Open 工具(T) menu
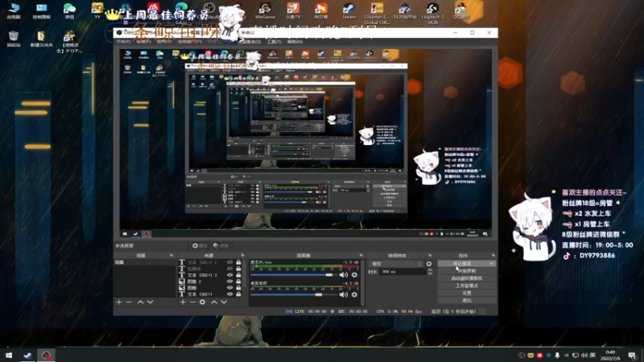The height and width of the screenshot is (362, 644). click(x=274, y=42)
